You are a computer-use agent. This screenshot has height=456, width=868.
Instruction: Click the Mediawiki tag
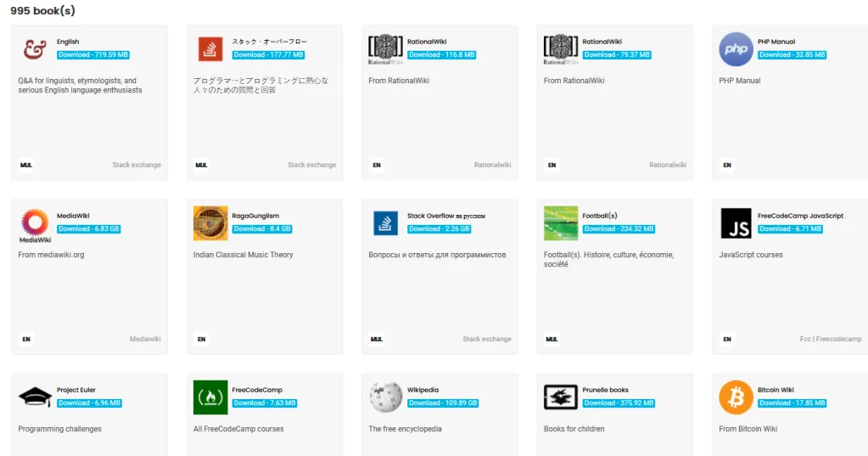click(x=145, y=339)
